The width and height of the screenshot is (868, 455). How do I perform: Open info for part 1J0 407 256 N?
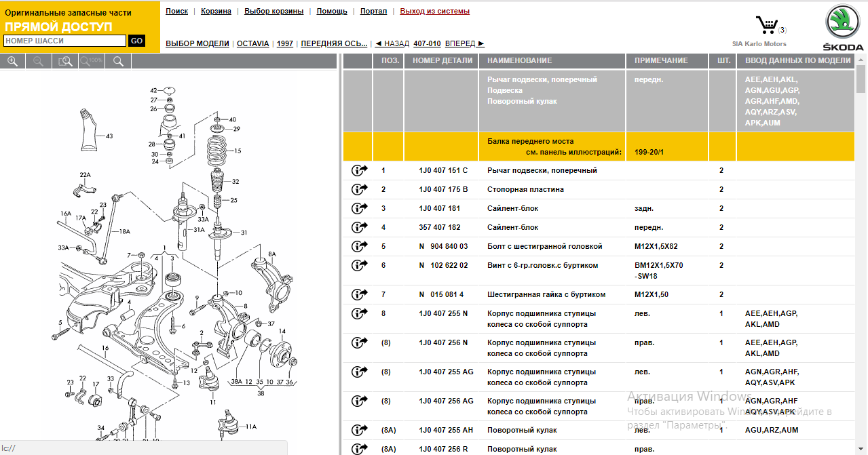[x=359, y=342]
